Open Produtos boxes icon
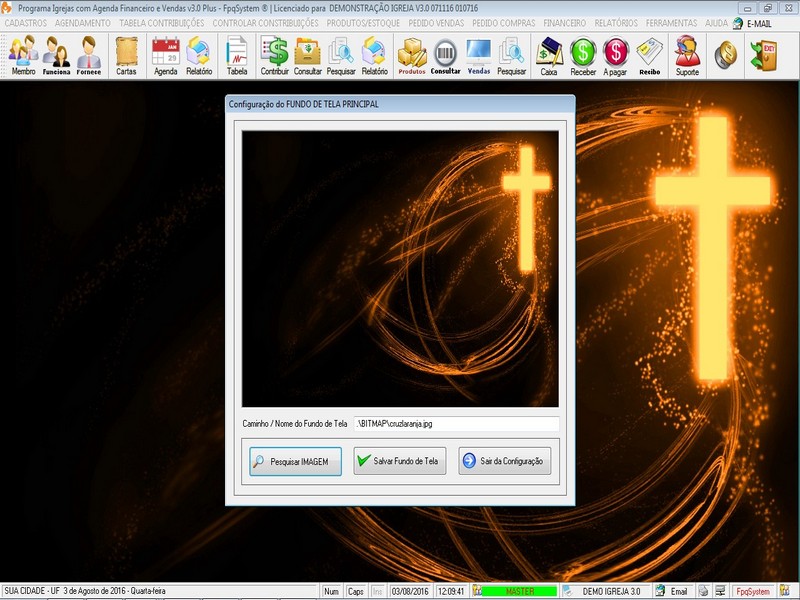Screen dimensions: 800x600 pos(411,55)
